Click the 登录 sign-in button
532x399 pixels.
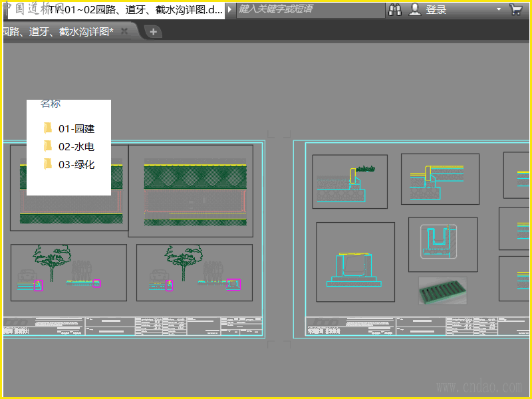coord(436,10)
